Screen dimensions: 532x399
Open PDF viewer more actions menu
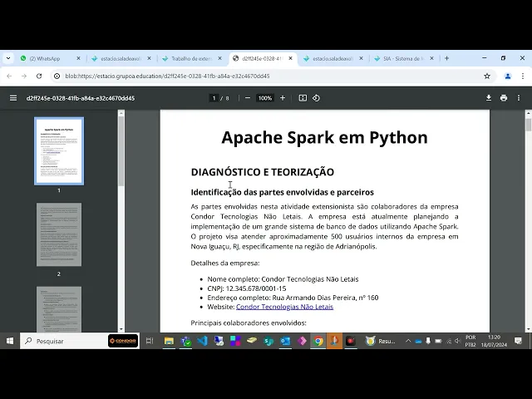point(519,98)
